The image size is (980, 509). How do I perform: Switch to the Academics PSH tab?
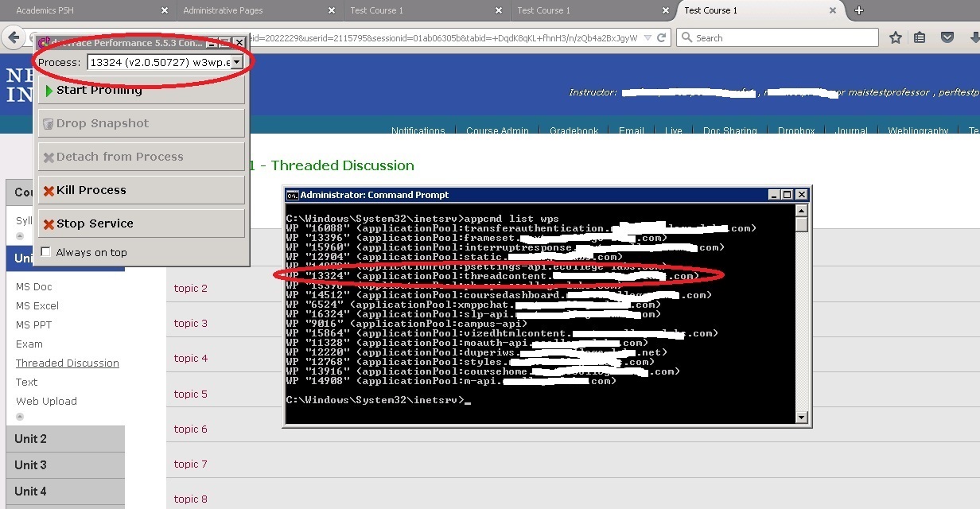coord(46,11)
